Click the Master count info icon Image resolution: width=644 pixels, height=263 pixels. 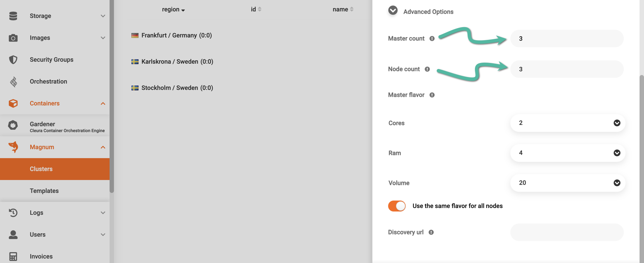coord(432,39)
